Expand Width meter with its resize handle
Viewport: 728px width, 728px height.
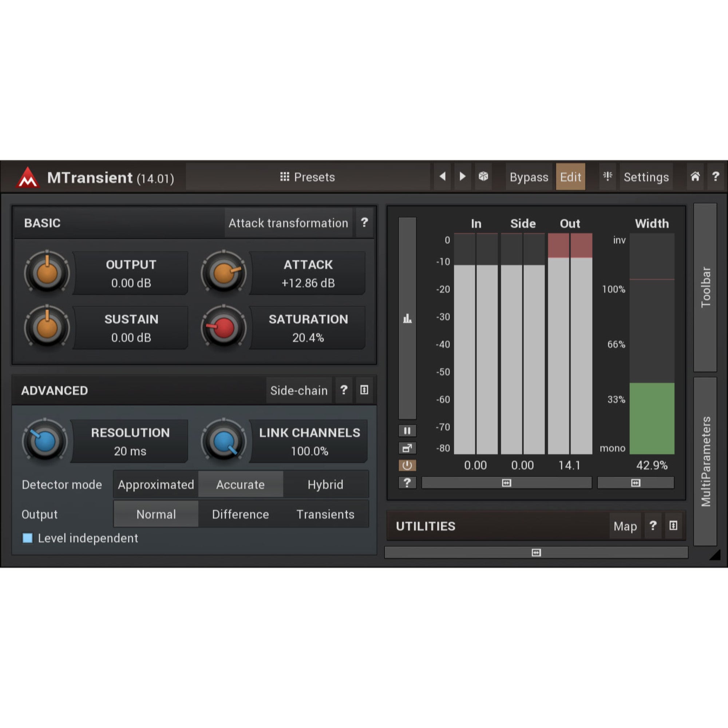pos(636,483)
